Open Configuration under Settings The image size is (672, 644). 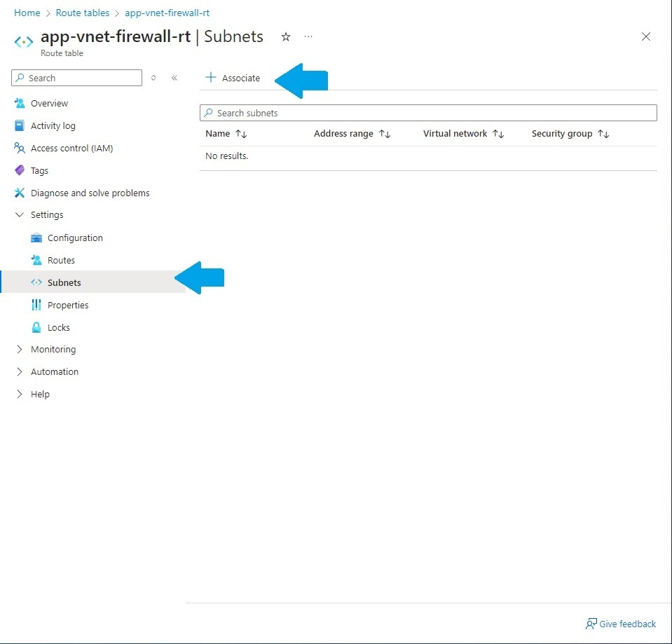tap(75, 238)
